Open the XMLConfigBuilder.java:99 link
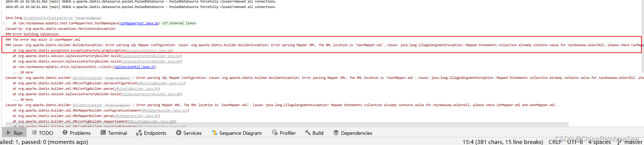The image size is (644, 145). [136, 89]
